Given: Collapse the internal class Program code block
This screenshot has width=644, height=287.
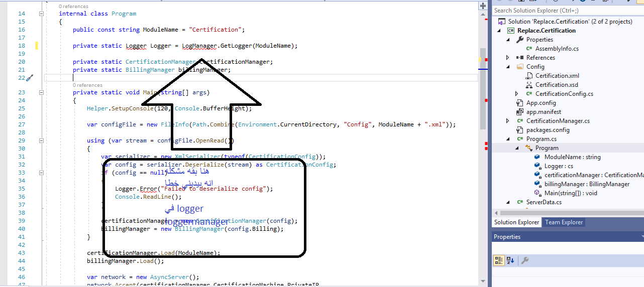Looking at the screenshot, I should tap(42, 14).
